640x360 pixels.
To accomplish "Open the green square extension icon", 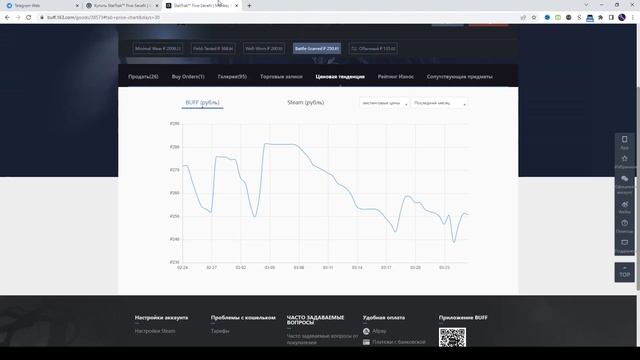I will [558, 18].
